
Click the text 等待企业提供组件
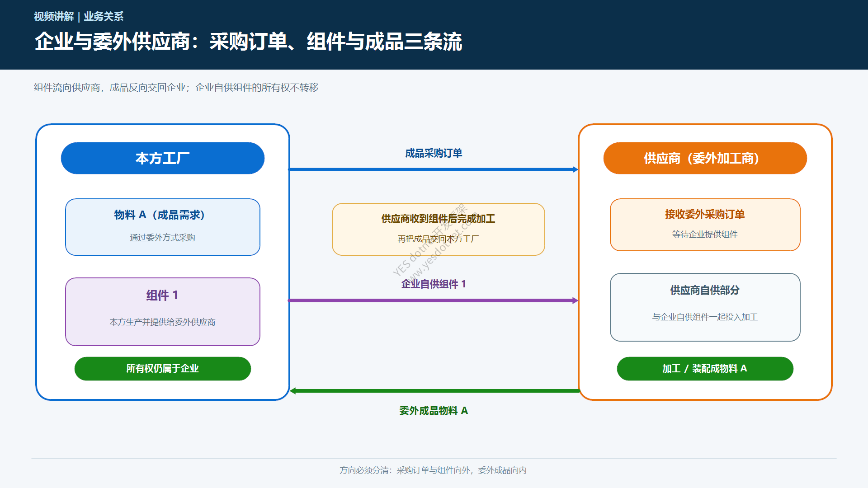[705, 235]
